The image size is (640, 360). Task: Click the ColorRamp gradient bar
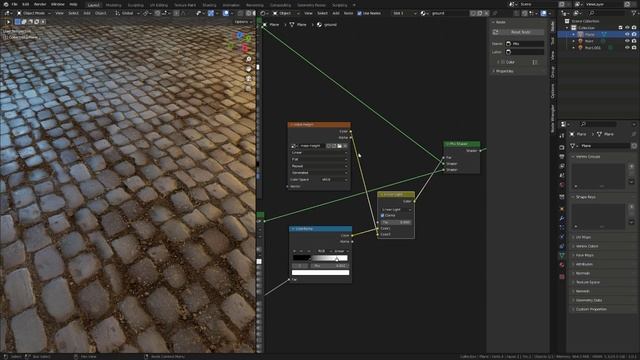click(x=320, y=258)
